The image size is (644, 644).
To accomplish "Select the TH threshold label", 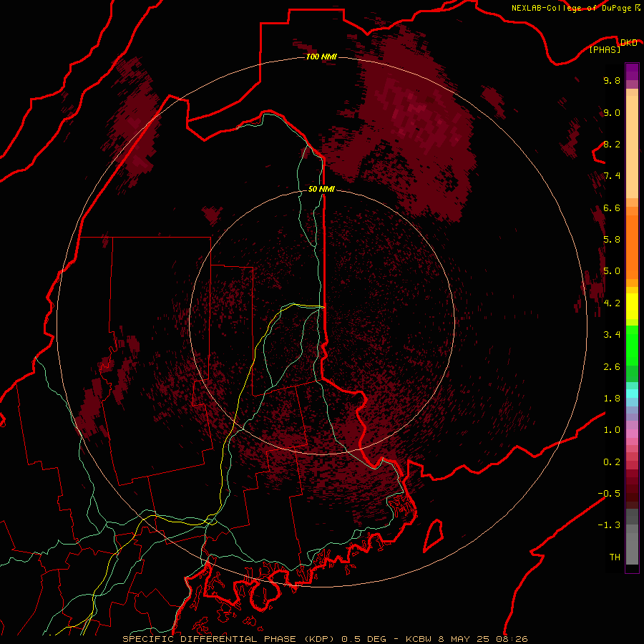I will click(x=615, y=557).
